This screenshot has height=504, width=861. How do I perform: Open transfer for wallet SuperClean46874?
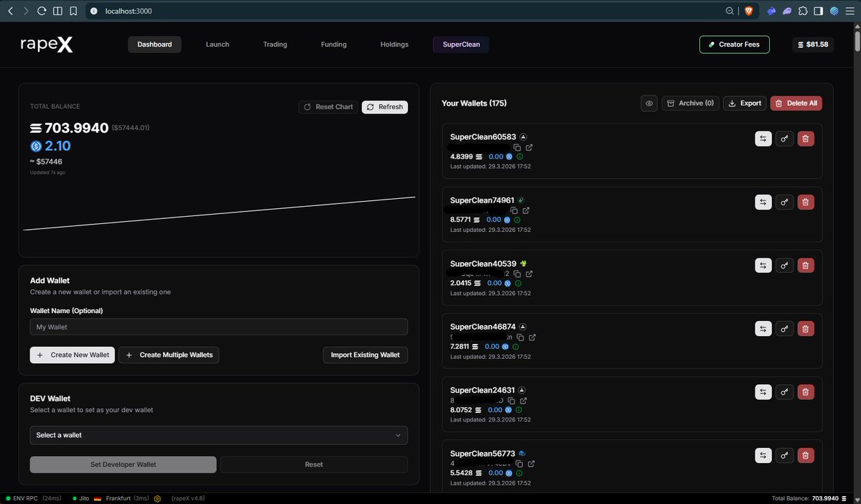[763, 329]
